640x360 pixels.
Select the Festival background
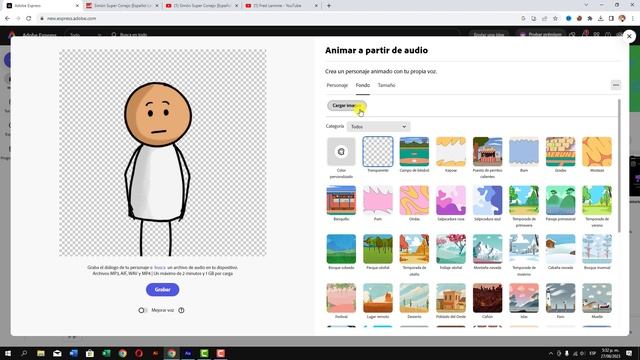[341, 298]
